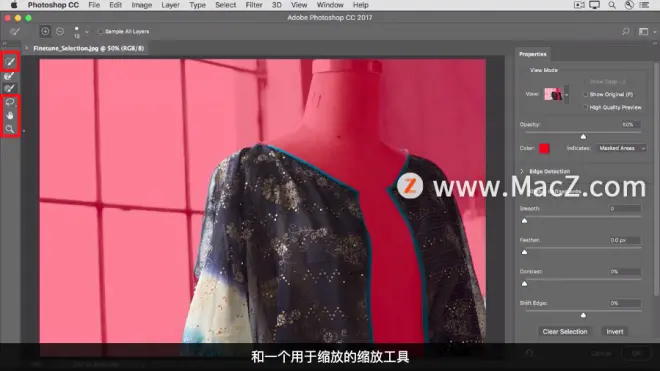The width and height of the screenshot is (660, 371).
Task: Choose the Brush tool in toolbar
Action: coord(10,88)
